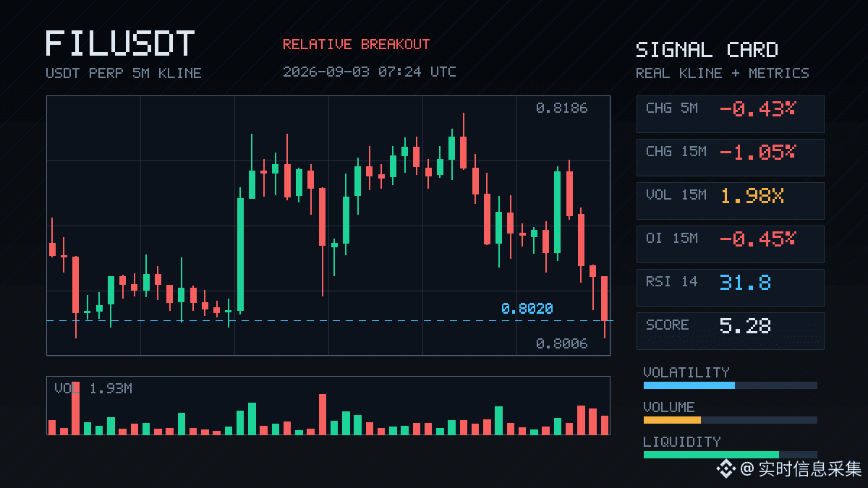Screen dimensions: 868x488
Task: Click the USDT PERP 5M KLINE subtitle
Action: [x=124, y=73]
